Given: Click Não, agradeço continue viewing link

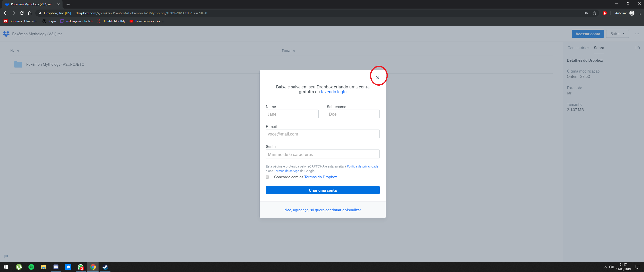Looking at the screenshot, I should click(323, 210).
